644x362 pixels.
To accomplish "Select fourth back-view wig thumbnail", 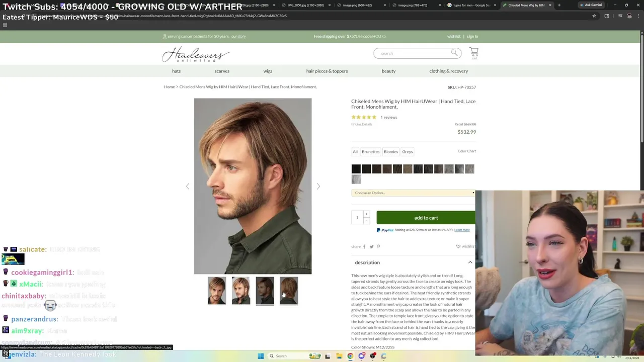I will [289, 291].
